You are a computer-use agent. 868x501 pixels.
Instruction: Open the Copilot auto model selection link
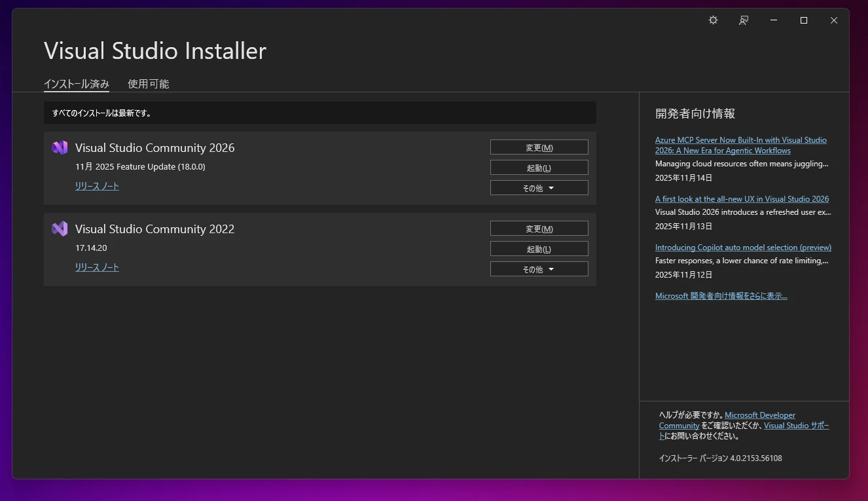743,247
